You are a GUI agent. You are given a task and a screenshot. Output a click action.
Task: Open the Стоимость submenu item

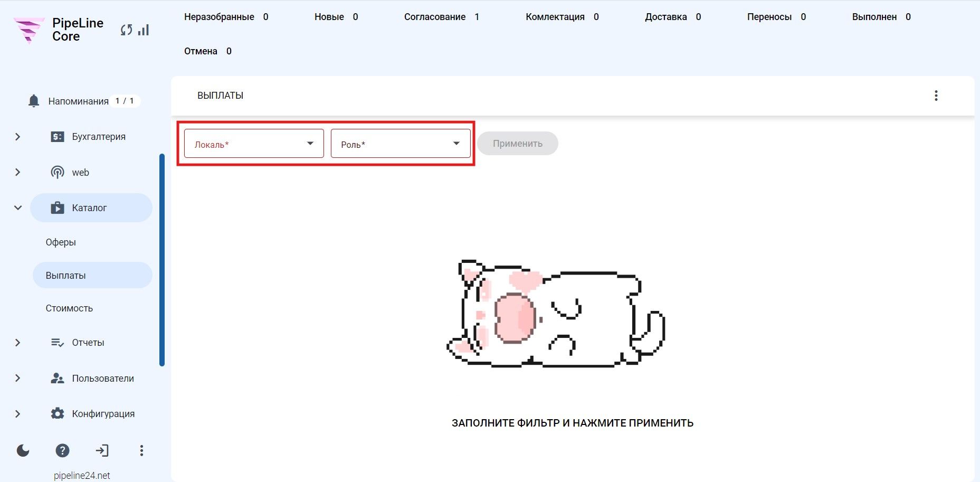pos(69,308)
